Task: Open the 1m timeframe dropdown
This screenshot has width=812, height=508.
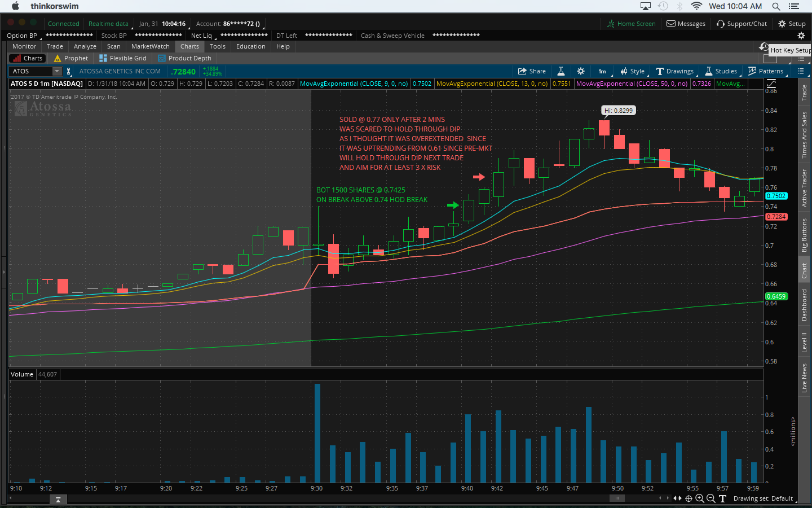Action: tap(603, 71)
